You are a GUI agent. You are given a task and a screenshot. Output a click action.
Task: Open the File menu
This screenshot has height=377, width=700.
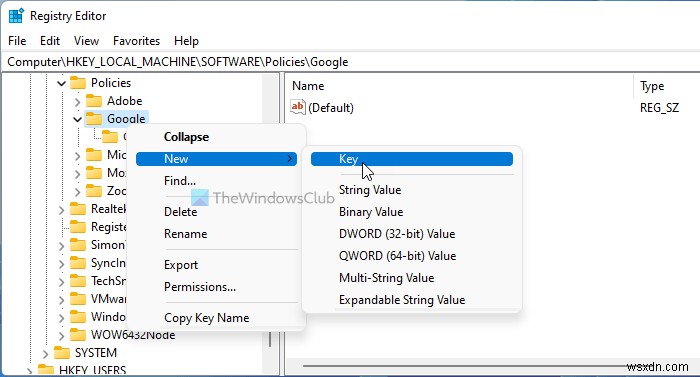click(x=17, y=41)
